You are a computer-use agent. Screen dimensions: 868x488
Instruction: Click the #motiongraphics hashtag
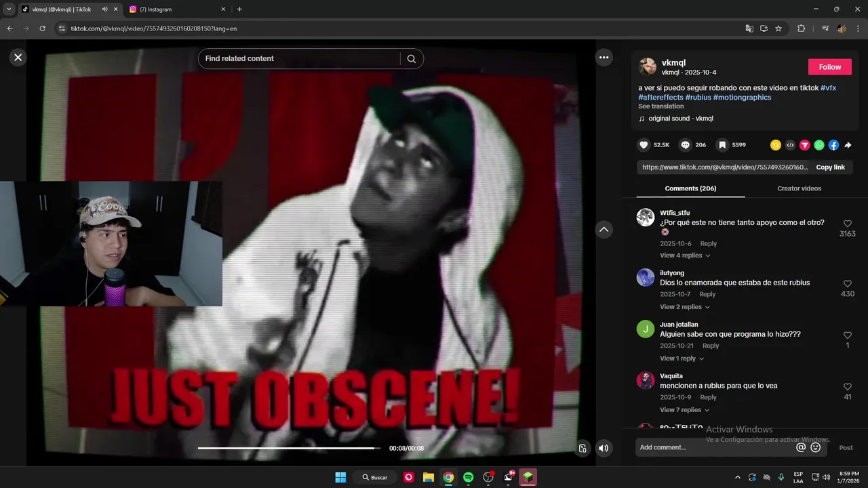click(742, 98)
